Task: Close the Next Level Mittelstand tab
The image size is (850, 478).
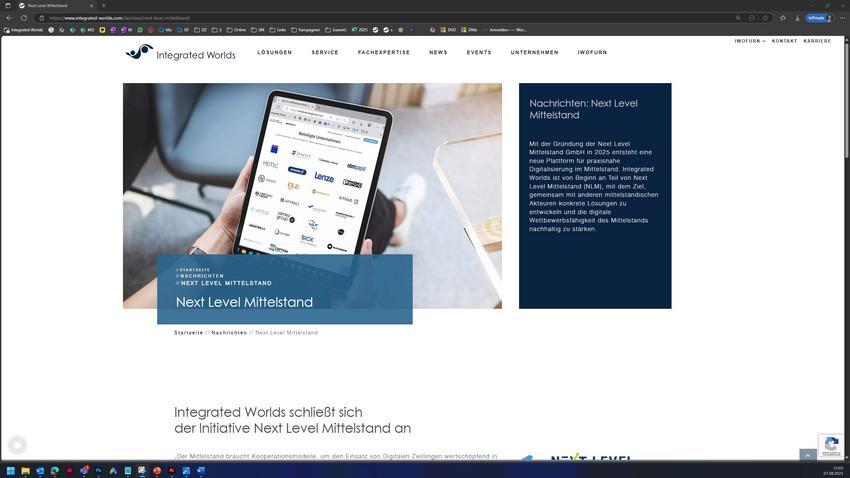Action: coord(91,5)
